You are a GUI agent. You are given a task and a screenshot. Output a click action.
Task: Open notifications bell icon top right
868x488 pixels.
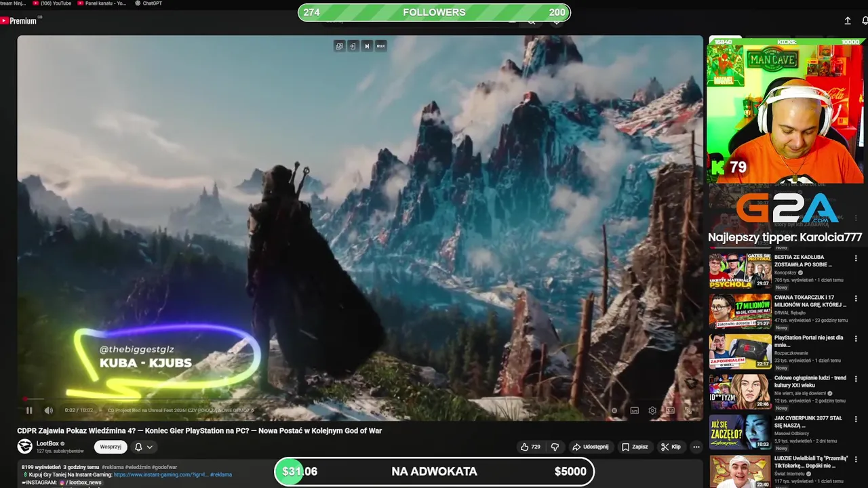pyautogui.click(x=865, y=21)
